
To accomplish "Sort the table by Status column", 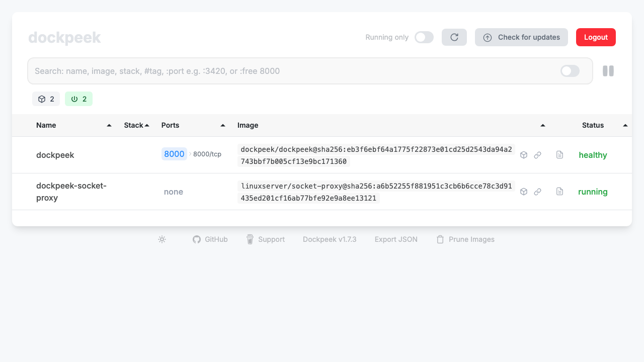I will pos(604,125).
